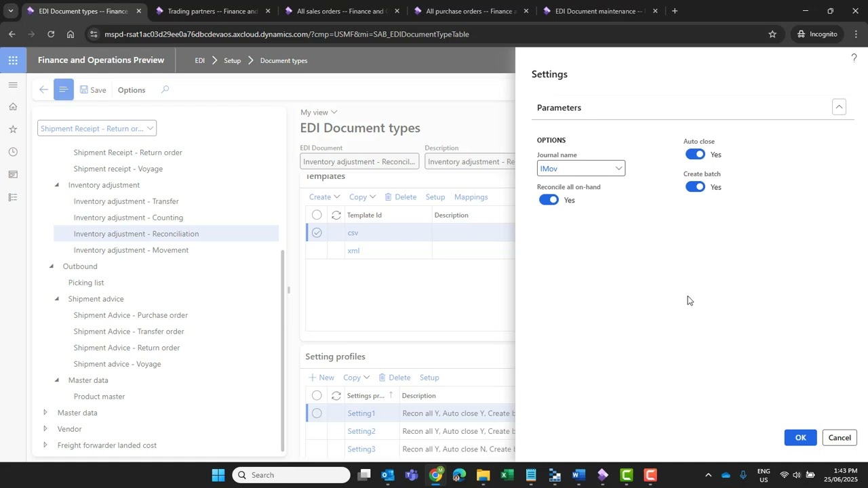Expand the Vendor tree node
The image size is (868, 488).
45,429
